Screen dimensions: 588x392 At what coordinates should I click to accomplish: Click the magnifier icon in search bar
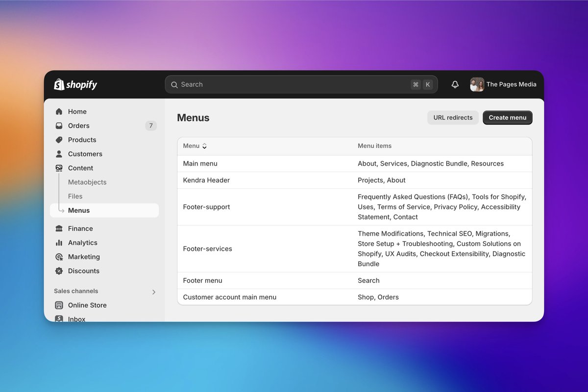174,85
